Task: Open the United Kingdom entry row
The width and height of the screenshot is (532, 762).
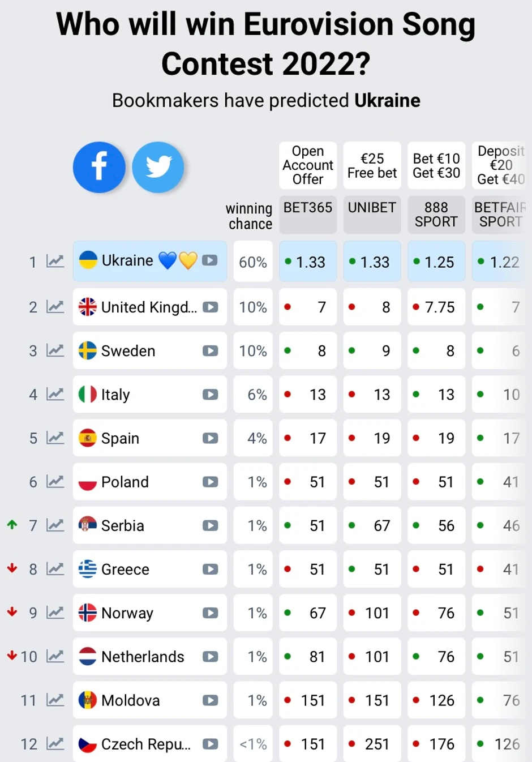Action: [x=149, y=307]
